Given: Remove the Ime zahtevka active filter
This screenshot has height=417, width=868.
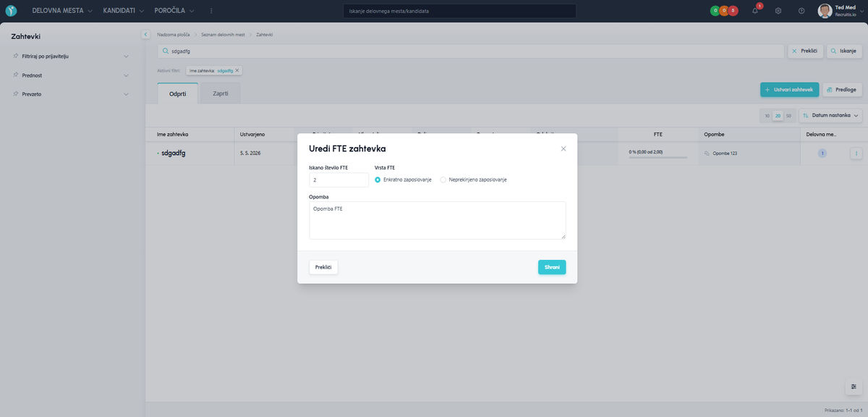Looking at the screenshot, I should [x=237, y=70].
